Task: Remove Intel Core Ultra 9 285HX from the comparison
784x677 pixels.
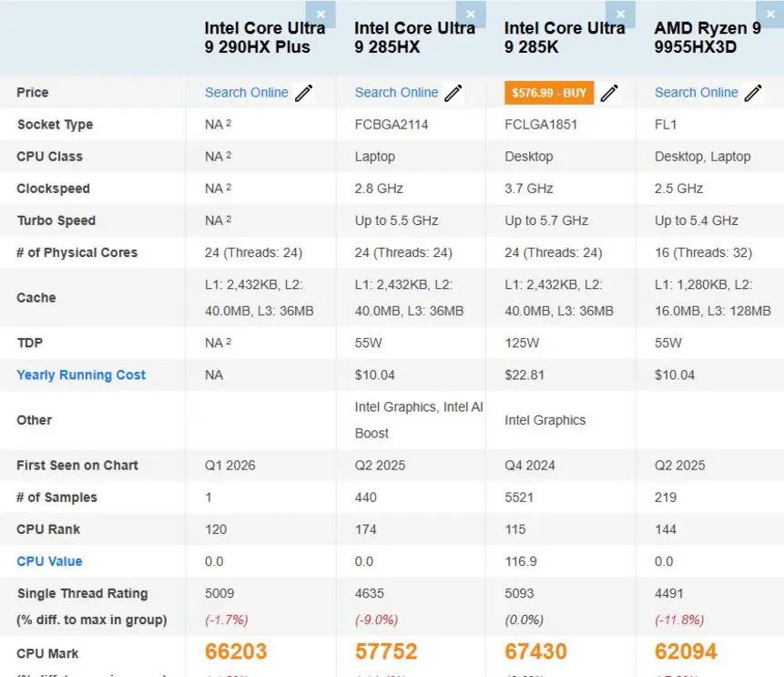Action: point(471,15)
